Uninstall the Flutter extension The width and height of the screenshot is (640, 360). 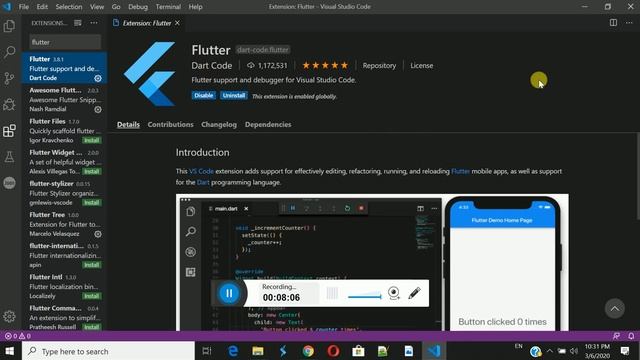click(234, 96)
